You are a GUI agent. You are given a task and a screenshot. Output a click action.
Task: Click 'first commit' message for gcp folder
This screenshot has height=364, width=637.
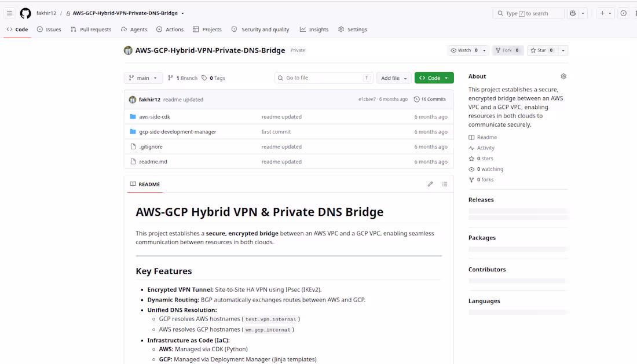(x=276, y=131)
